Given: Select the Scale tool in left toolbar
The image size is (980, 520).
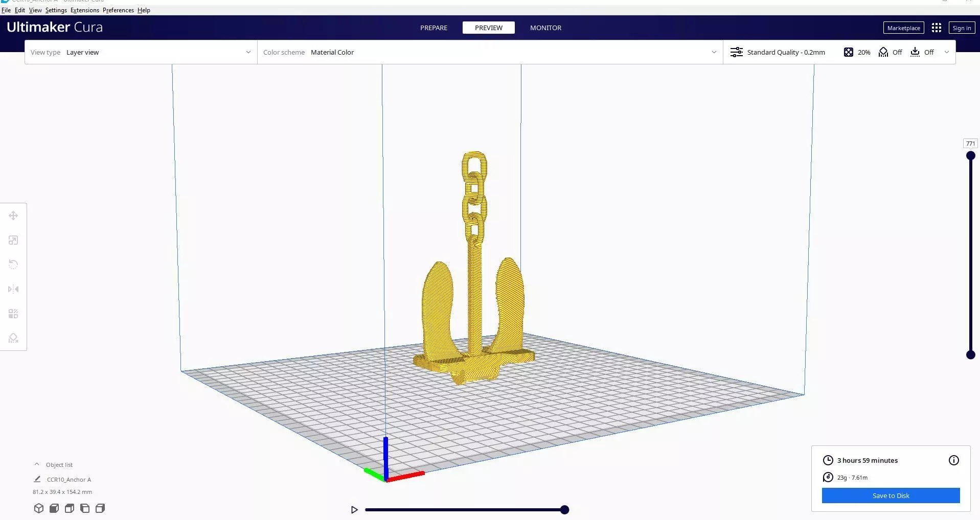Looking at the screenshot, I should (13, 240).
